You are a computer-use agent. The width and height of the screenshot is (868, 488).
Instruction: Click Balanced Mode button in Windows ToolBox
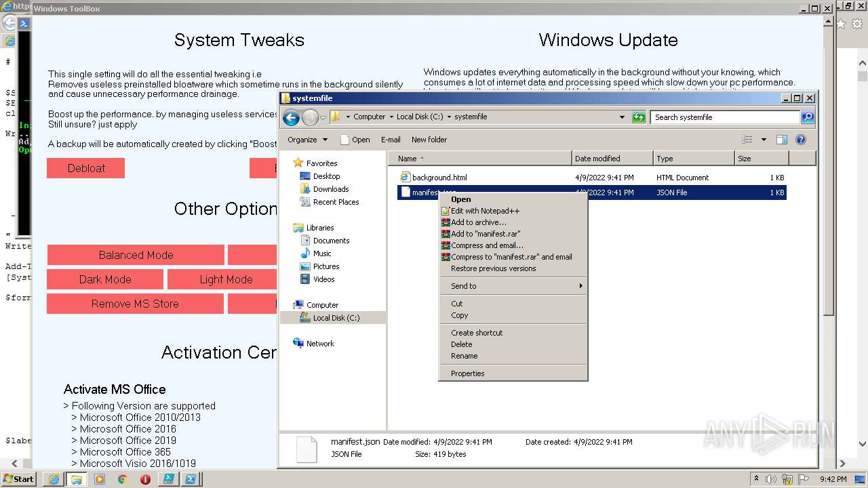click(x=136, y=255)
